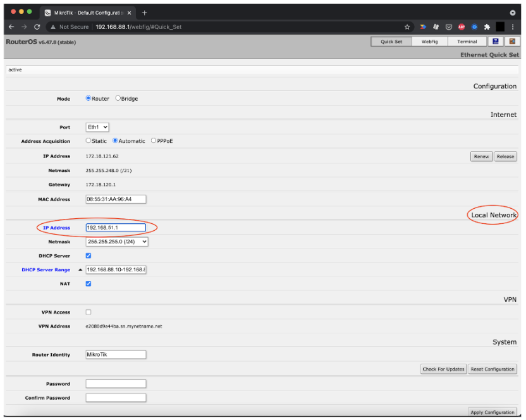
Task: Click the Pocket extension icon
Action: [449, 27]
